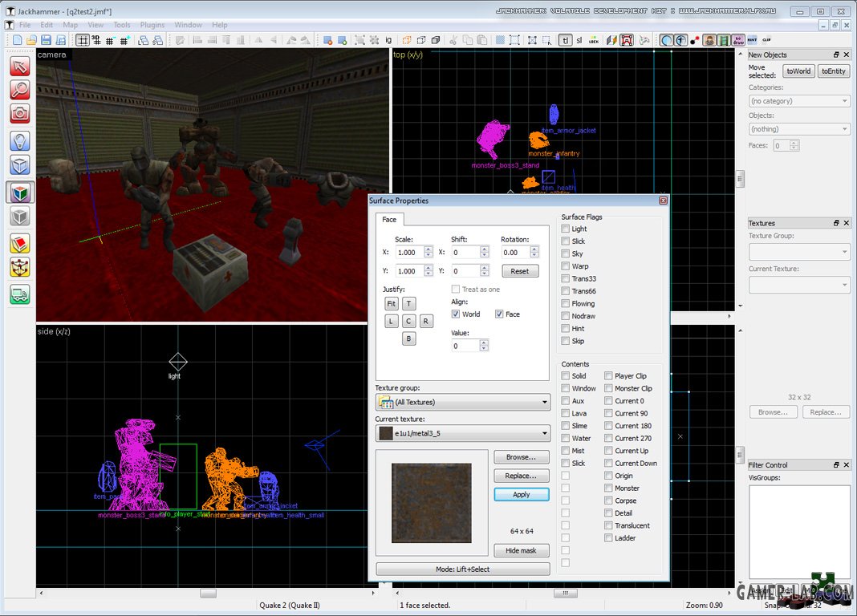
Task: Open the Objects (nothing) dropdown
Action: coord(799,129)
